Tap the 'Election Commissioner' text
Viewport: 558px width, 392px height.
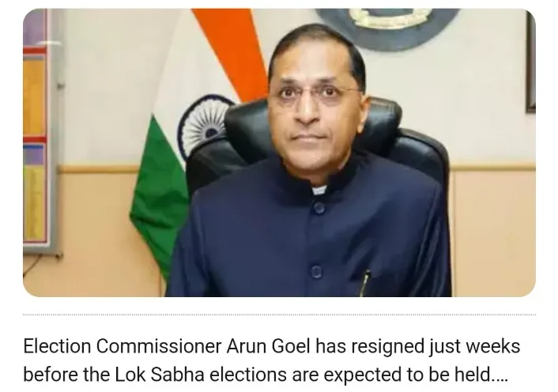click(122, 346)
